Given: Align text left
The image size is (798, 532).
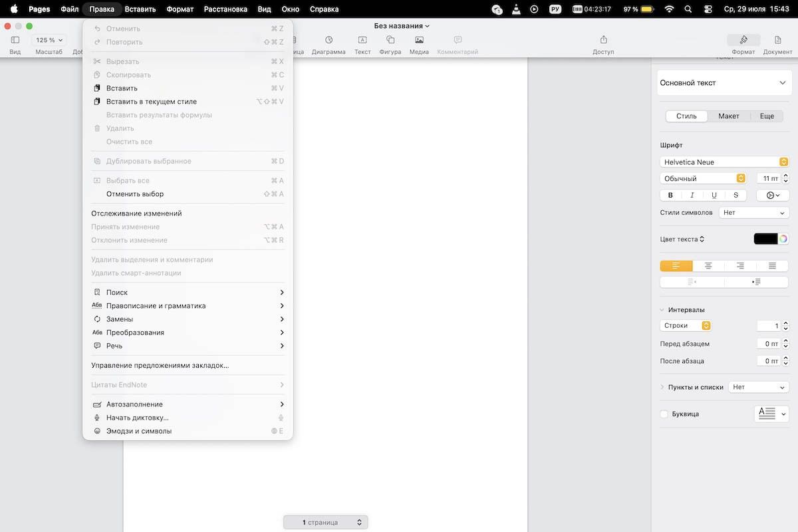Looking at the screenshot, I should point(676,266).
